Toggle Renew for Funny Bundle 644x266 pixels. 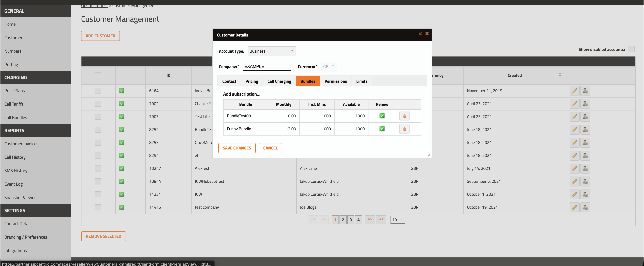point(382,129)
